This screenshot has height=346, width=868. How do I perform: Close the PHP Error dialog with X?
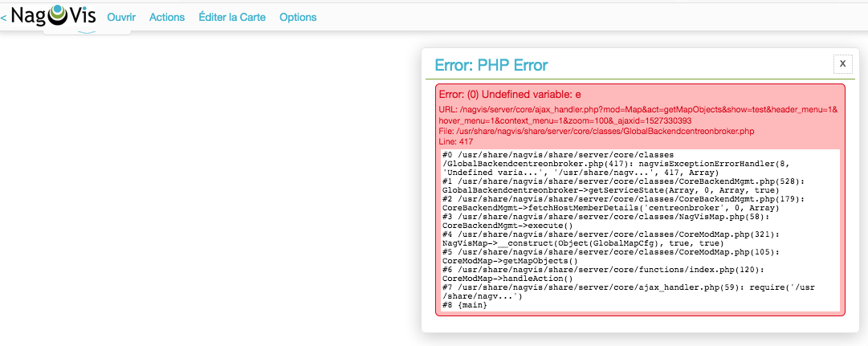(x=842, y=63)
